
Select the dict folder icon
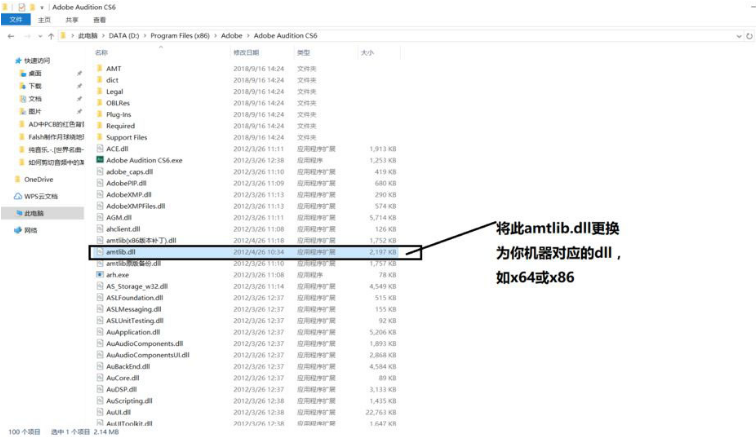coord(100,80)
